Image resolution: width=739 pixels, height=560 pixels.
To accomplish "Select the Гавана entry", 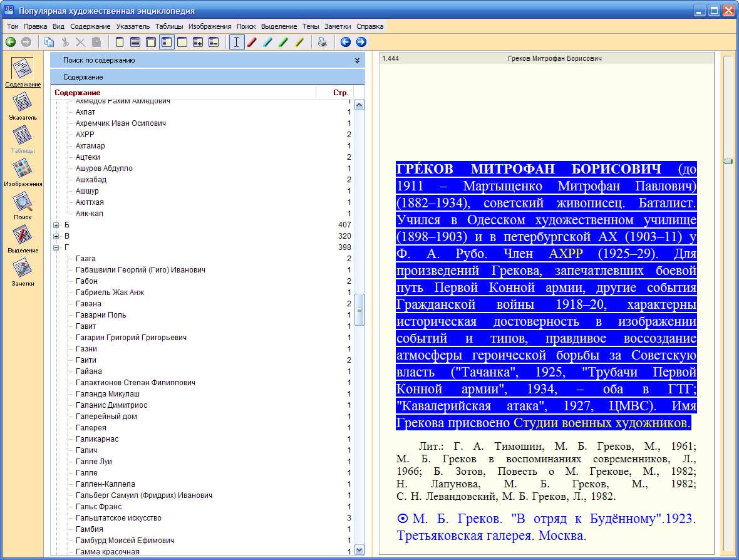I will 88,304.
